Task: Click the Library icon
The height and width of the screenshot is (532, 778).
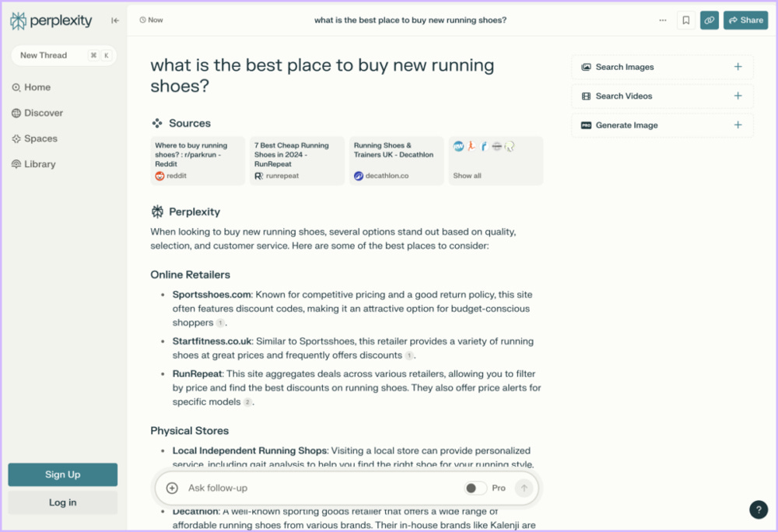Action: pos(16,164)
